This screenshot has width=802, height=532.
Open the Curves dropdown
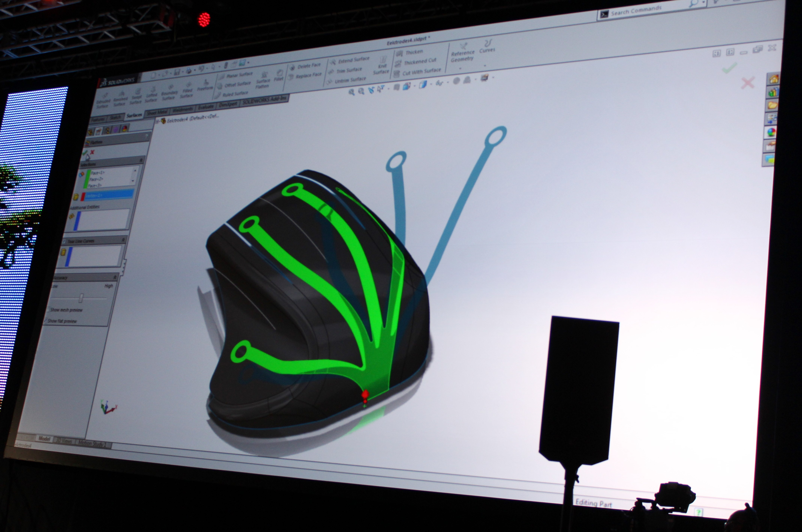485,66
